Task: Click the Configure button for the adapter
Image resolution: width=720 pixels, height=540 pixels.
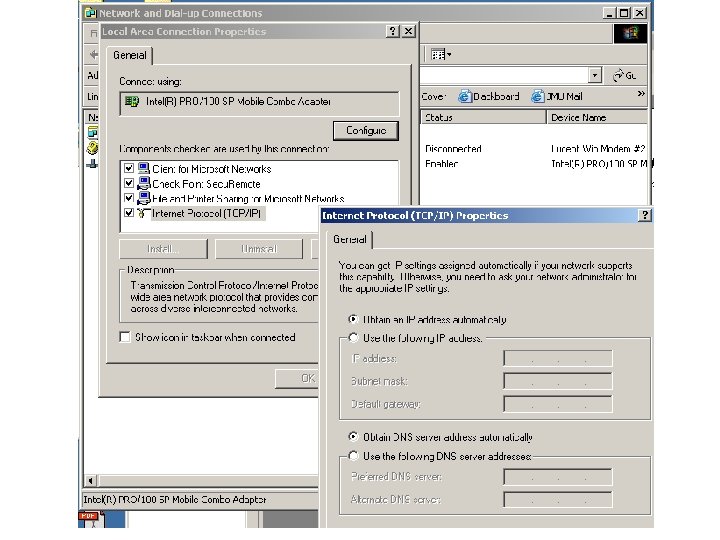Action: pos(366,131)
